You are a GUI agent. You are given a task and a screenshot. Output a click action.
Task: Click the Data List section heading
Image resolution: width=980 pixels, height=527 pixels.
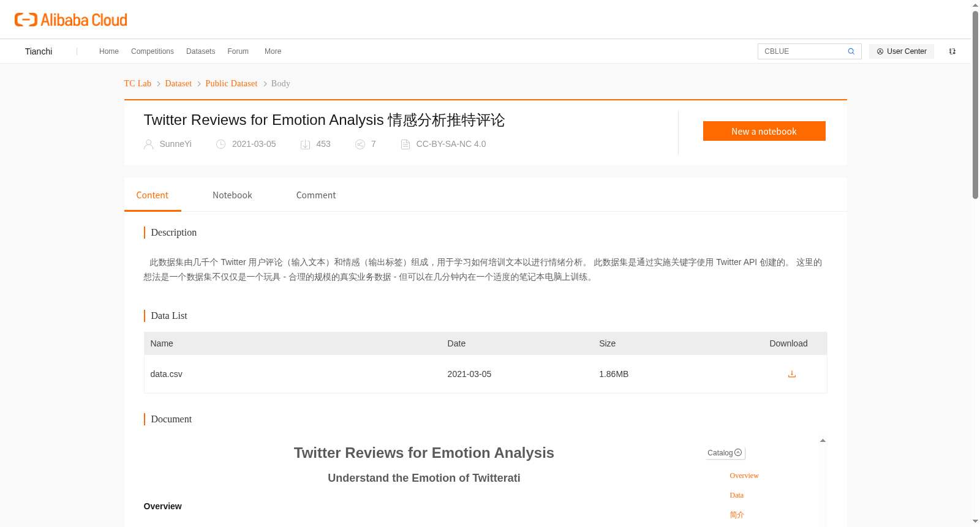coord(169,316)
